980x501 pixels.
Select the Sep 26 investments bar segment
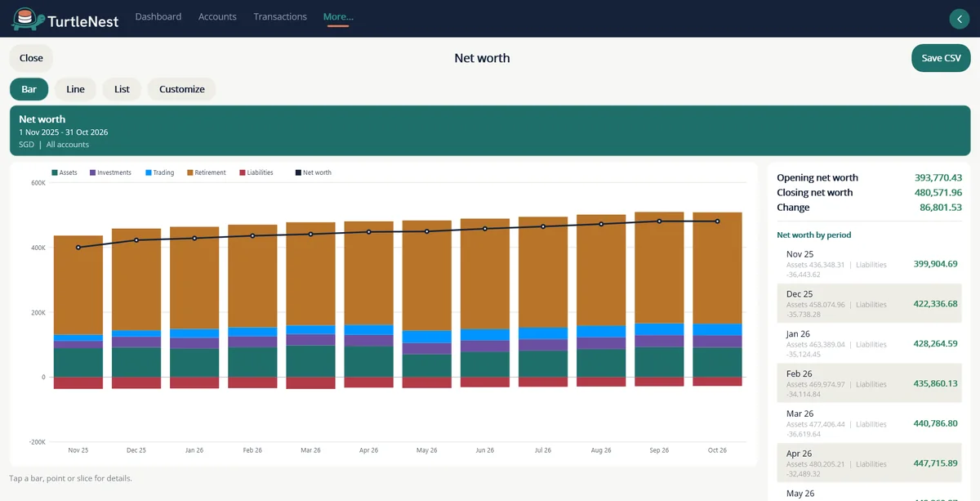pos(659,341)
